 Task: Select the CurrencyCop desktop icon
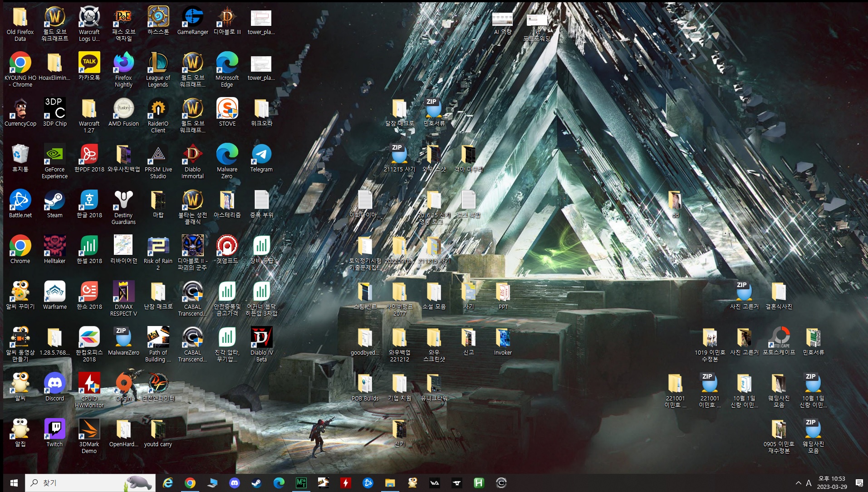(20, 112)
